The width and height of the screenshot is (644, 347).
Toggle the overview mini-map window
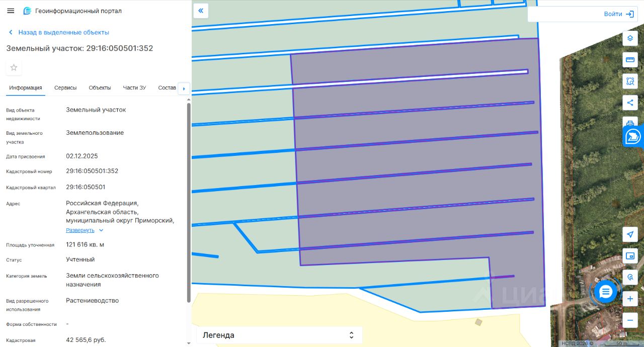(630, 256)
